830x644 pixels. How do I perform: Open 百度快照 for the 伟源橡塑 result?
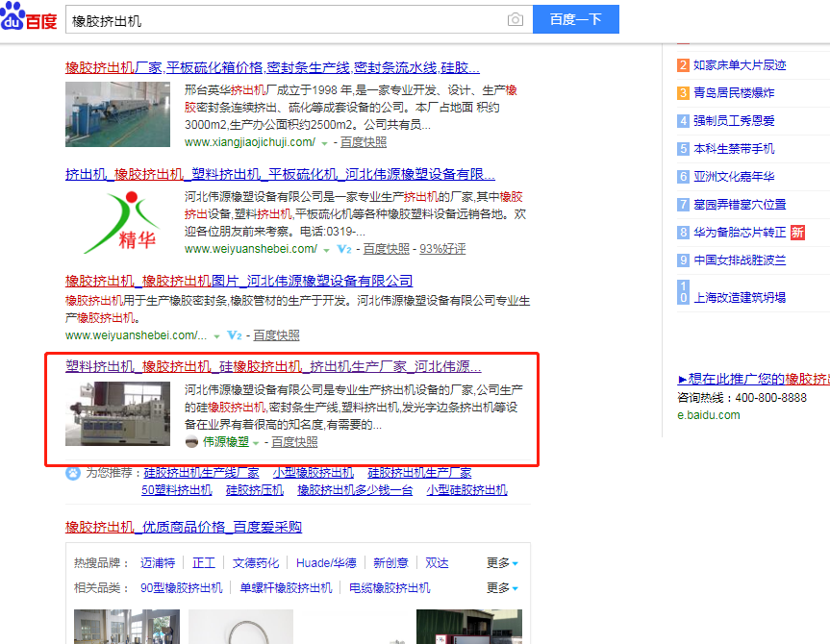click(x=294, y=442)
